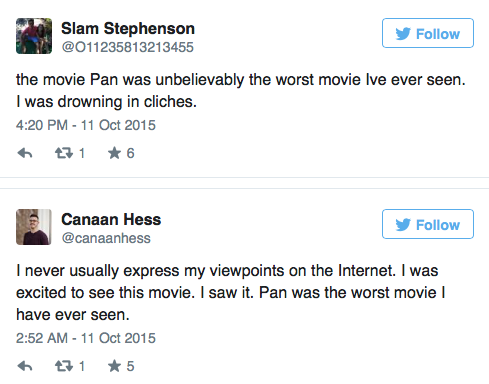Viewport: 489px width, 384px height.
Task: Open the Slam Stephenson display name
Action: (x=128, y=29)
